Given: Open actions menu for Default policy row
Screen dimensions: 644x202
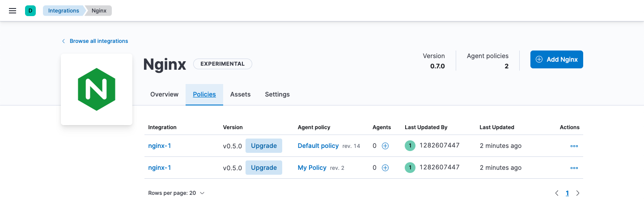Looking at the screenshot, I should (x=574, y=146).
